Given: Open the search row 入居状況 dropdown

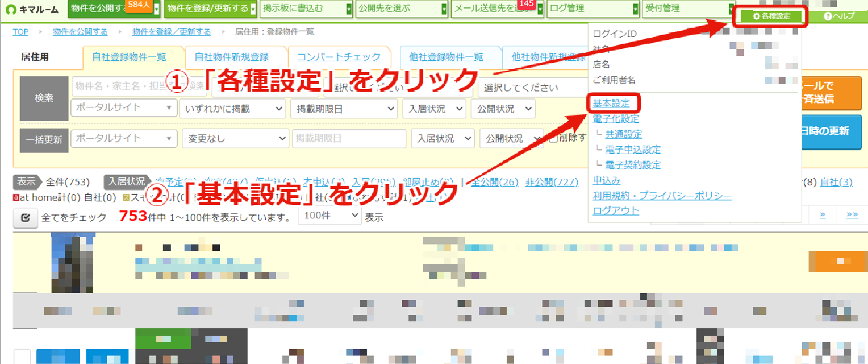Looking at the screenshot, I should [x=434, y=108].
